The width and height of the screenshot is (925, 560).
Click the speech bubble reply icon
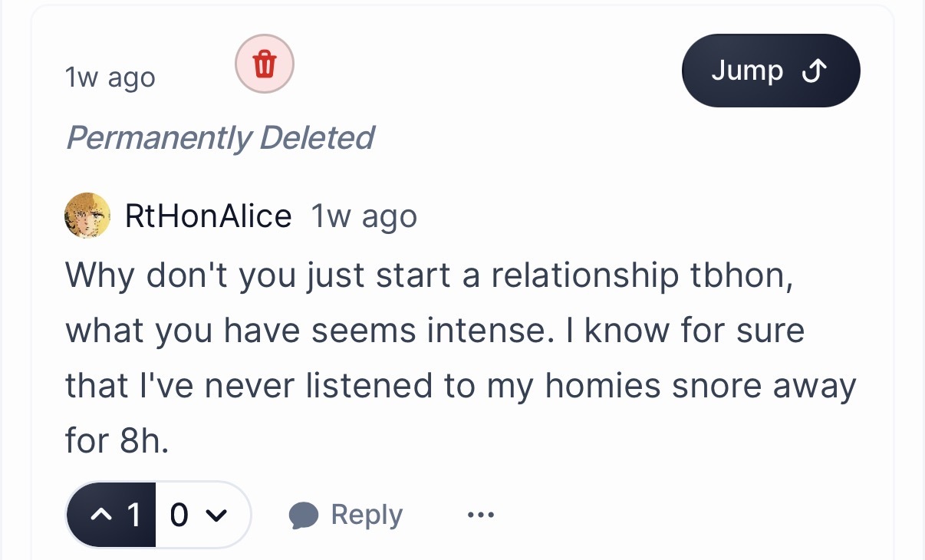[x=304, y=516]
